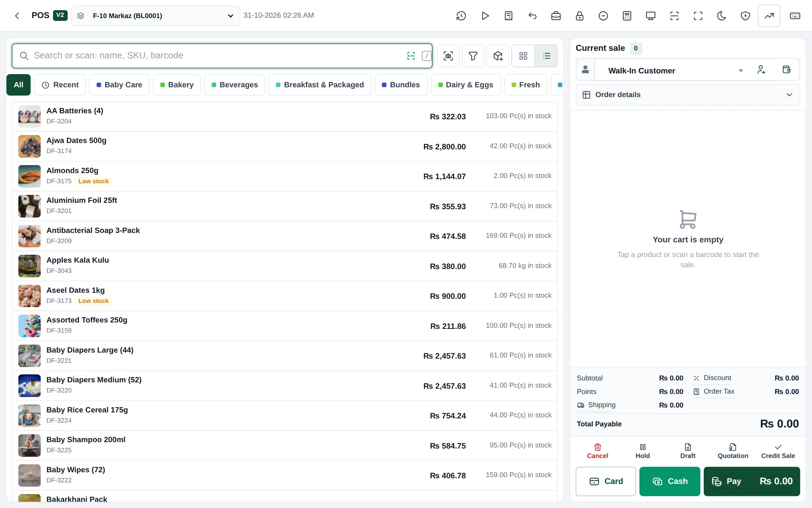This screenshot has height=508, width=812.
Task: Click the return/undo arrow icon
Action: (532, 16)
